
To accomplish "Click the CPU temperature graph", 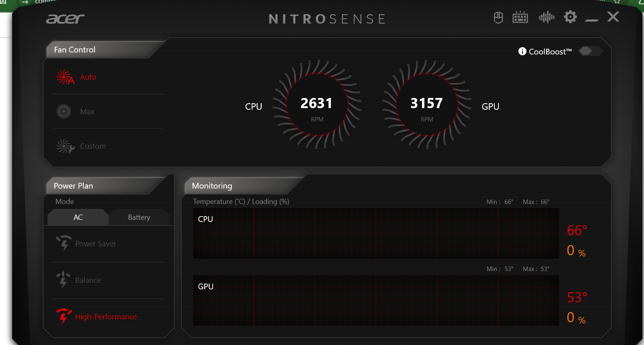I will point(376,234).
